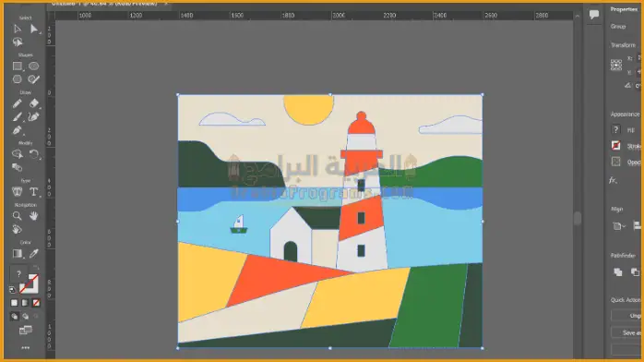This screenshot has height=362, width=644.
Task: Click the vertical scrollbar thumb
Action: pos(578,218)
